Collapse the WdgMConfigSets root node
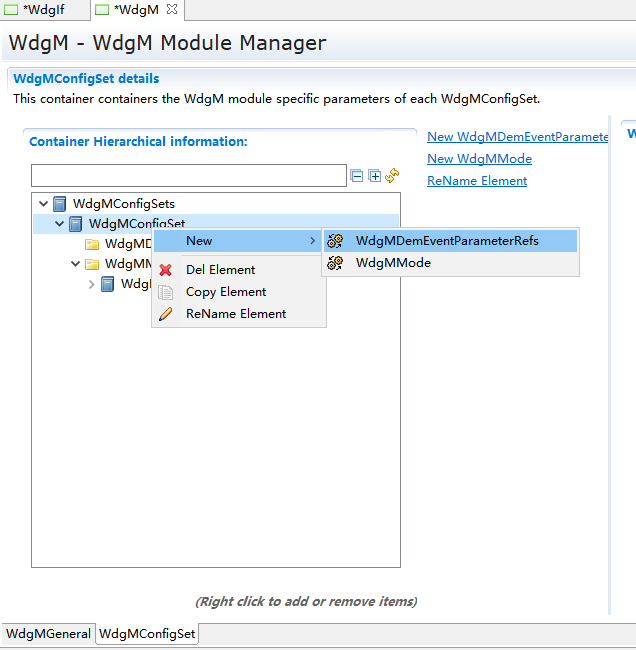The image size is (636, 650). [43, 204]
